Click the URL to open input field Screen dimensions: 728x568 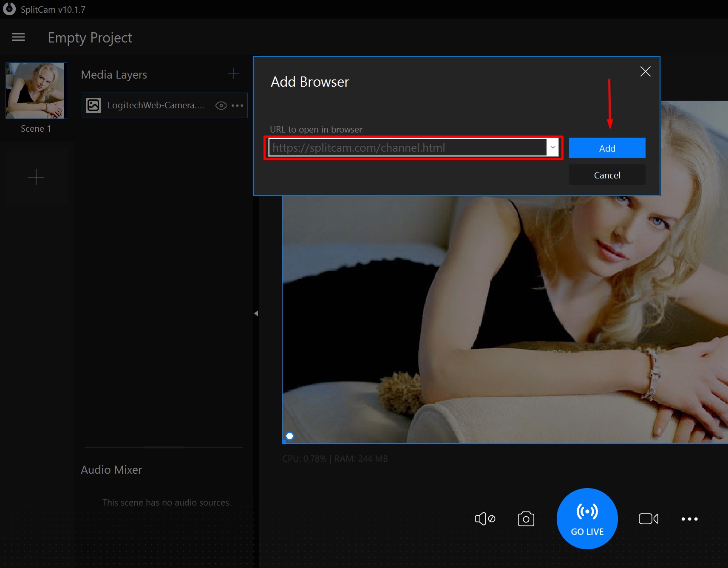[x=407, y=148]
